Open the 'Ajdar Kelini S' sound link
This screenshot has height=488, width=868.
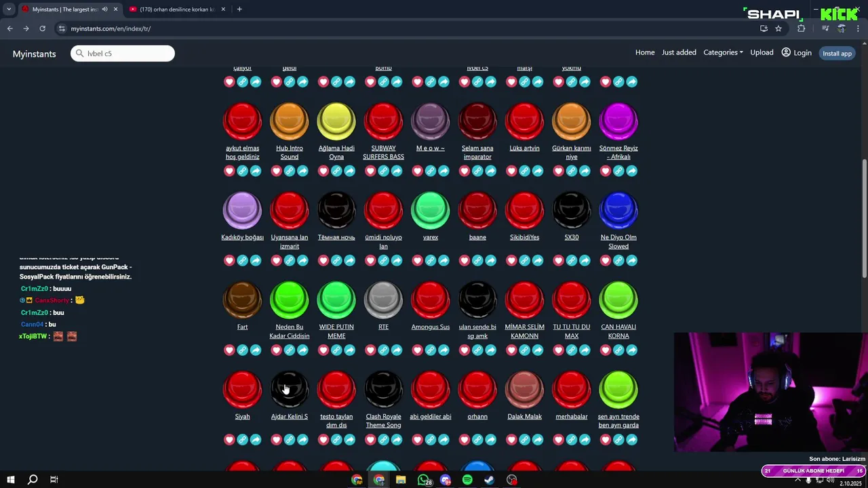[x=290, y=416]
